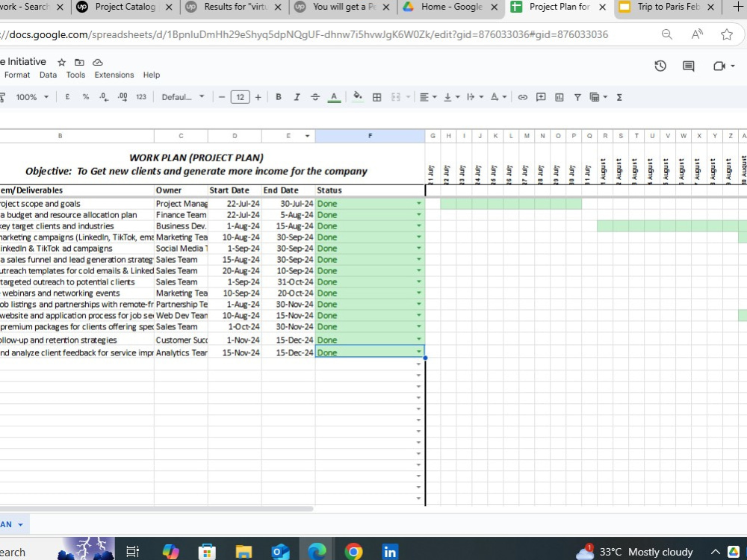Open Outlook from the taskbar
The height and width of the screenshot is (560, 747).
coord(280,552)
